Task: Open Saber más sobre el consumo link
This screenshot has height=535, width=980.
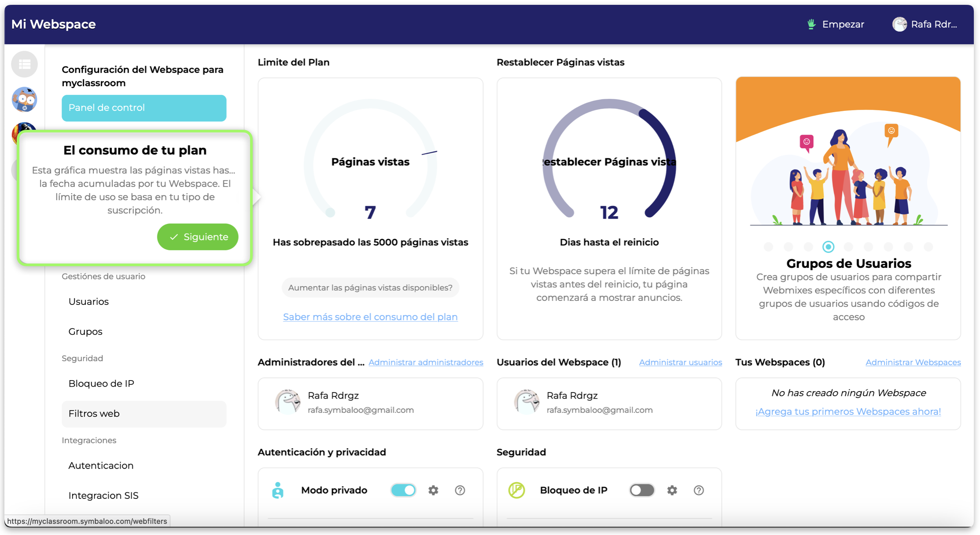Action: 370,317
